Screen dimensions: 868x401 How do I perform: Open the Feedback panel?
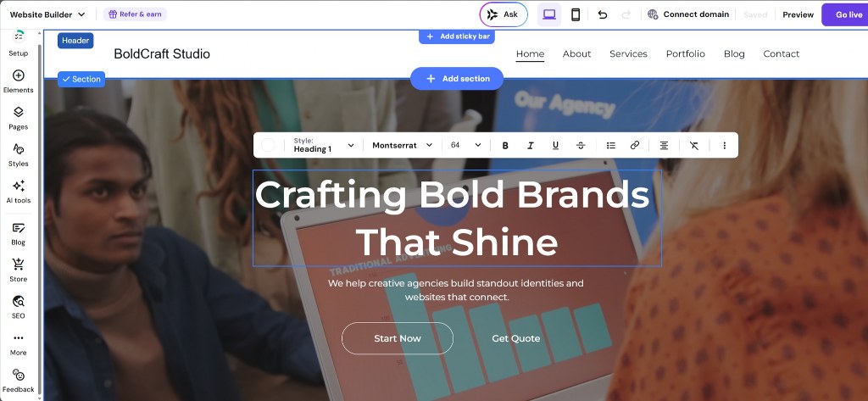click(19, 381)
